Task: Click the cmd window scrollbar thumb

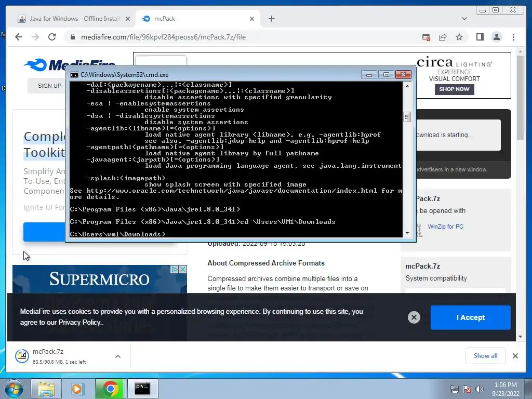Action: 407,117
